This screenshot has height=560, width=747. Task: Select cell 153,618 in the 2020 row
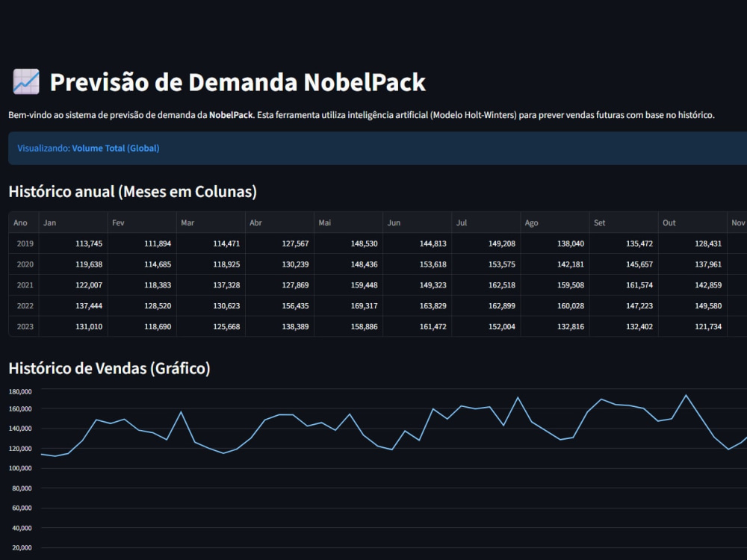click(x=418, y=264)
